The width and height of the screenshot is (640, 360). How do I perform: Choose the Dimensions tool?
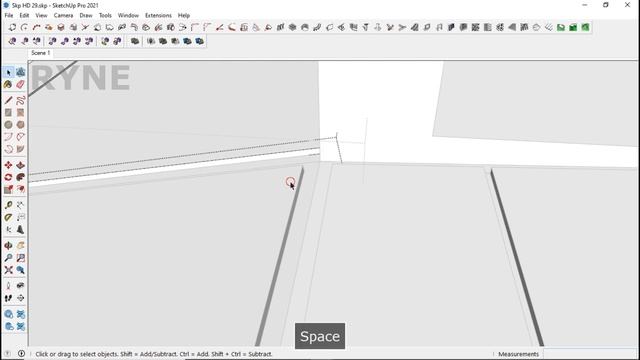click(x=20, y=205)
